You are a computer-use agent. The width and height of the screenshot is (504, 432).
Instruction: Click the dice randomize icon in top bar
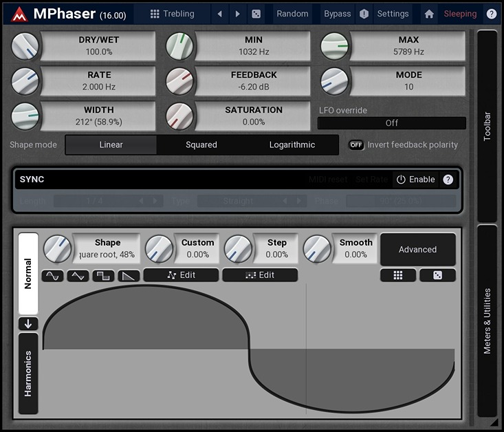click(x=256, y=14)
